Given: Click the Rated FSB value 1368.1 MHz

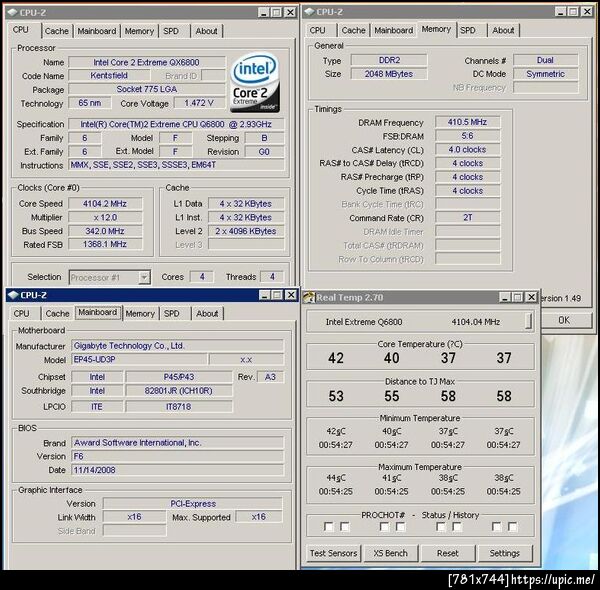Looking at the screenshot, I should [x=105, y=244].
